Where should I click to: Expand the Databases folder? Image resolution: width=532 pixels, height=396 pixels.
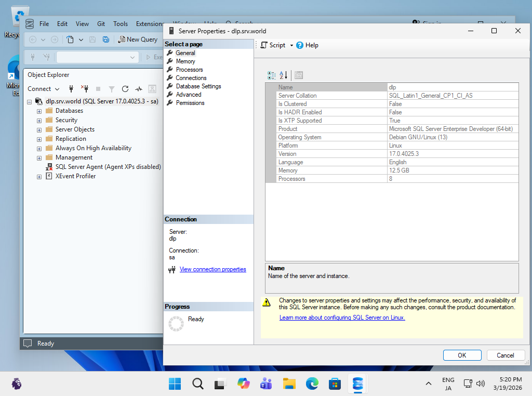[x=39, y=111]
